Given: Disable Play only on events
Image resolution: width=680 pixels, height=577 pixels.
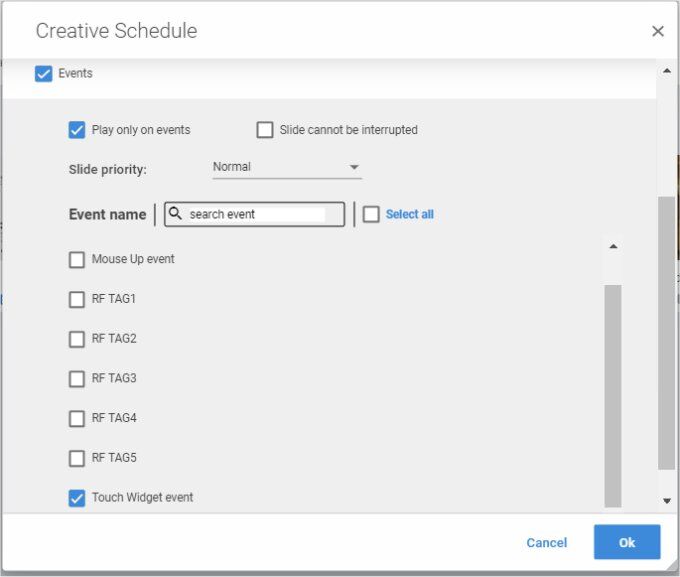Looking at the screenshot, I should click(77, 130).
